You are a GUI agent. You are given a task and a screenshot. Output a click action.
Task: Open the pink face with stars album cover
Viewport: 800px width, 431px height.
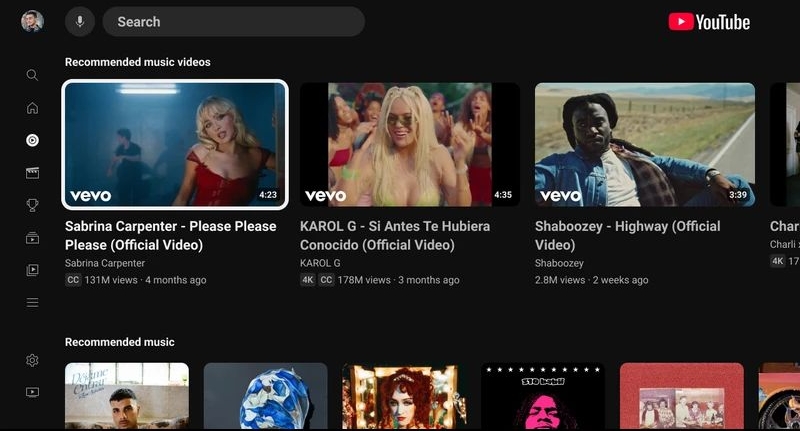[x=543, y=396]
